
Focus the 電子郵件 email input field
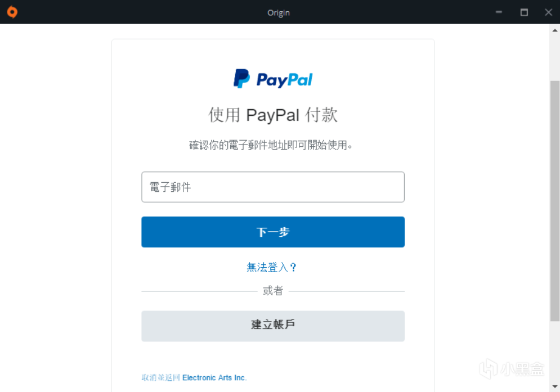click(273, 187)
